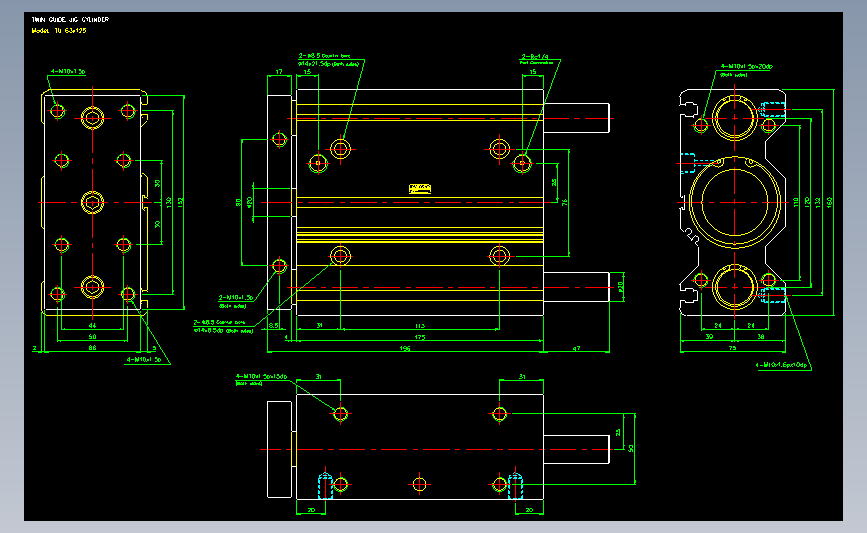867x533 pixels.
Task: Select the 4-M10x1.6px10dp callout at bottom right
Action: (782, 365)
